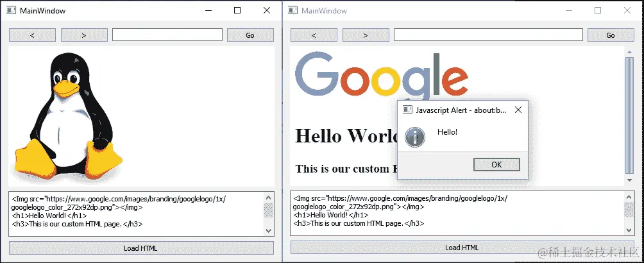Click the right HTML editor scrollbar thumb
This screenshot has width=644, height=263.
point(629,210)
